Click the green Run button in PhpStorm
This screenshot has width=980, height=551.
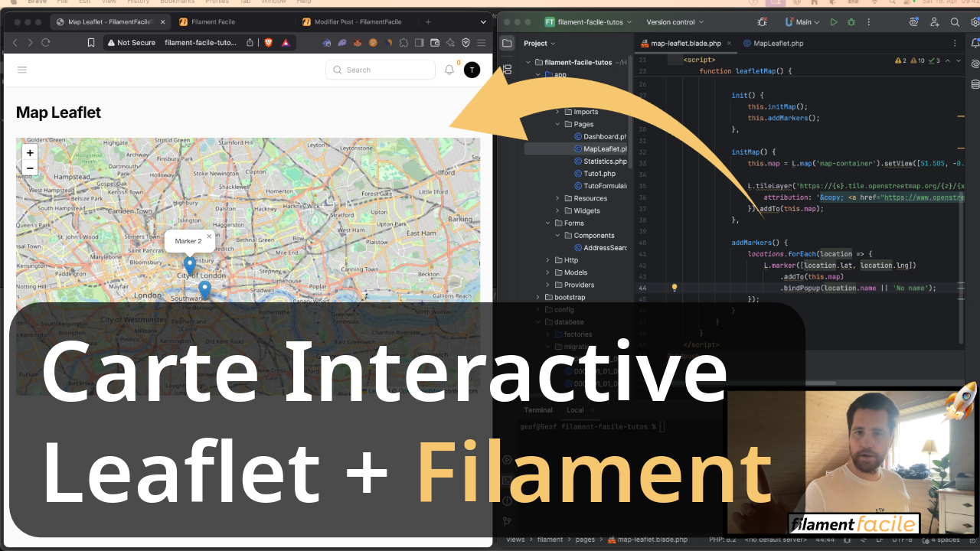click(x=834, y=22)
